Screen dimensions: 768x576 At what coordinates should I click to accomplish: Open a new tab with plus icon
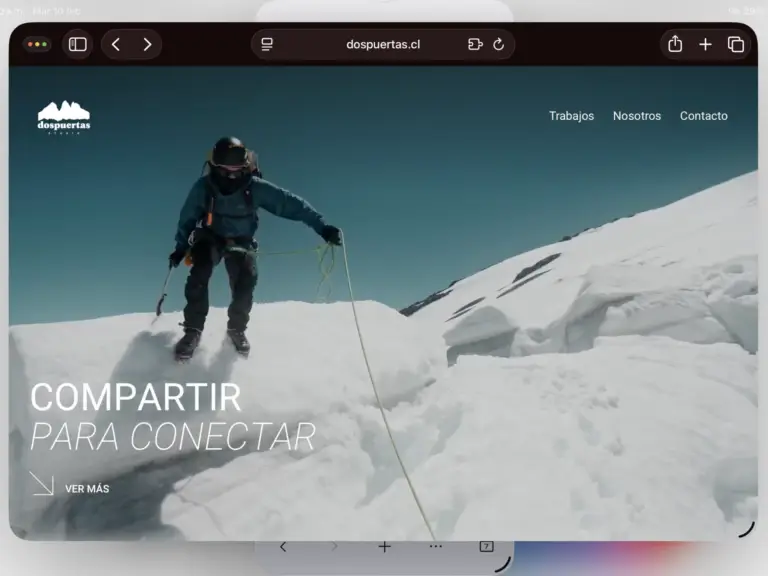point(705,44)
